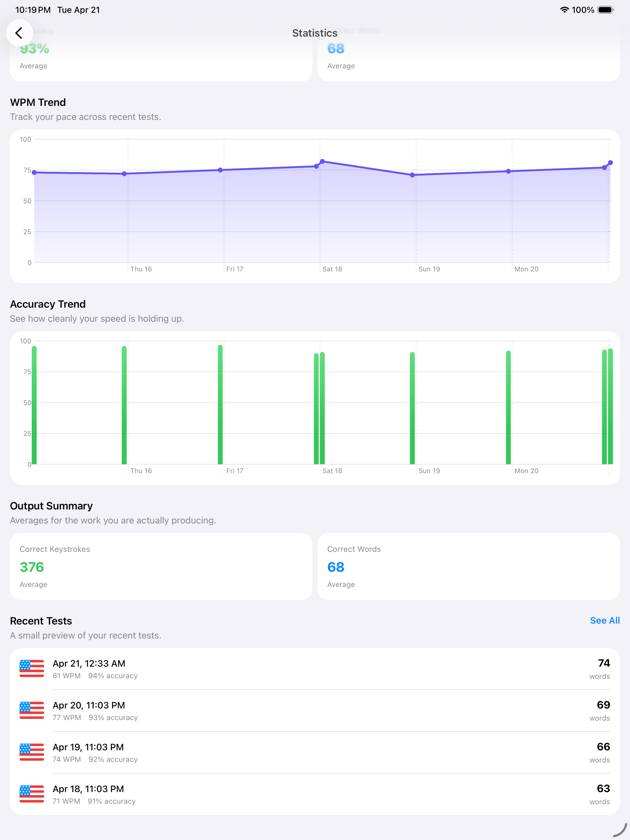Screen dimensions: 630x840
Task: Select the Accuracy Trend heading
Action: [48, 304]
